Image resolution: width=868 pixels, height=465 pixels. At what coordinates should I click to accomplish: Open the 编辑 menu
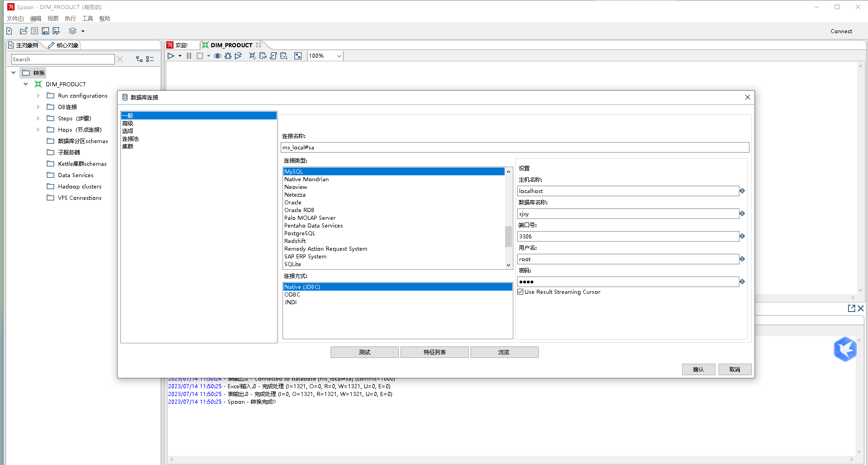tap(35, 19)
